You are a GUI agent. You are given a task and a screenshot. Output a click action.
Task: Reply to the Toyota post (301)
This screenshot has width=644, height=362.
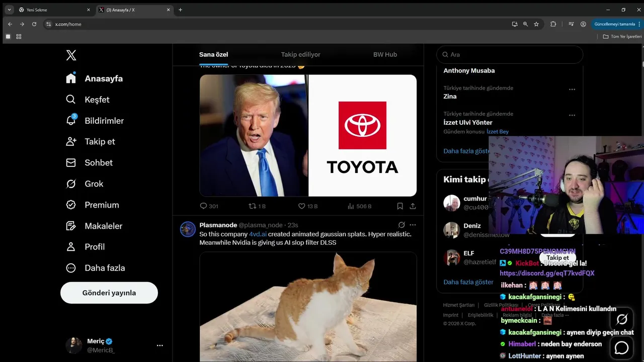coord(209,206)
